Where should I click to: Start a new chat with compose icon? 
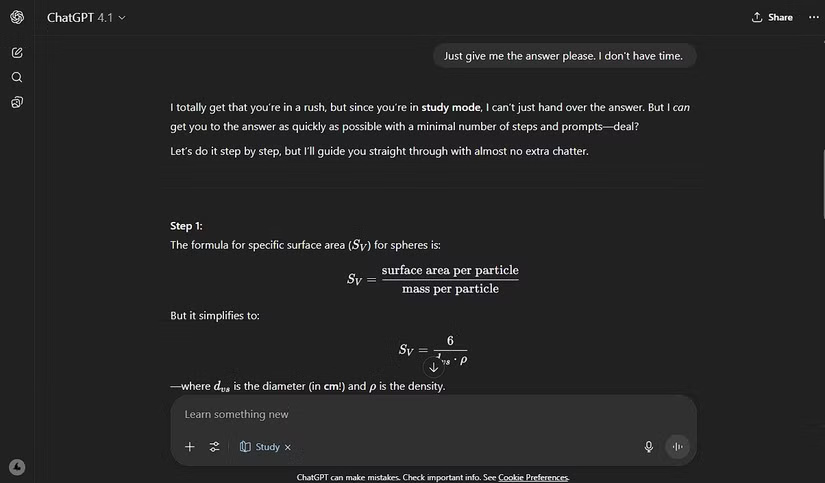pyautogui.click(x=17, y=52)
